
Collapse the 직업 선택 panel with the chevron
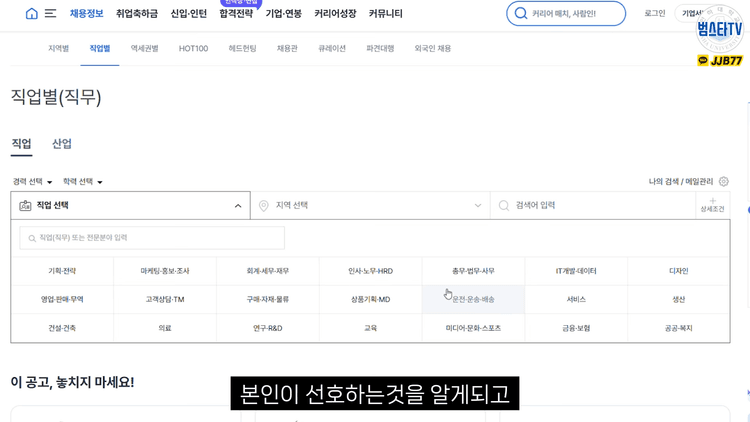(x=238, y=206)
